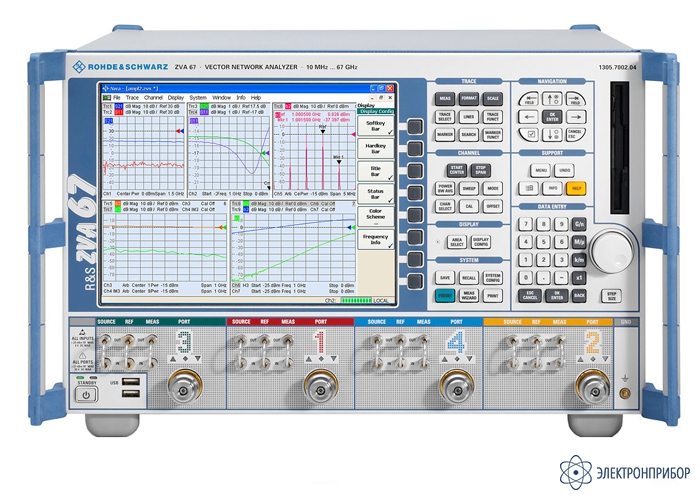The height and width of the screenshot is (500, 700).
Task: Hit the yellow HELP key
Action: [576, 188]
